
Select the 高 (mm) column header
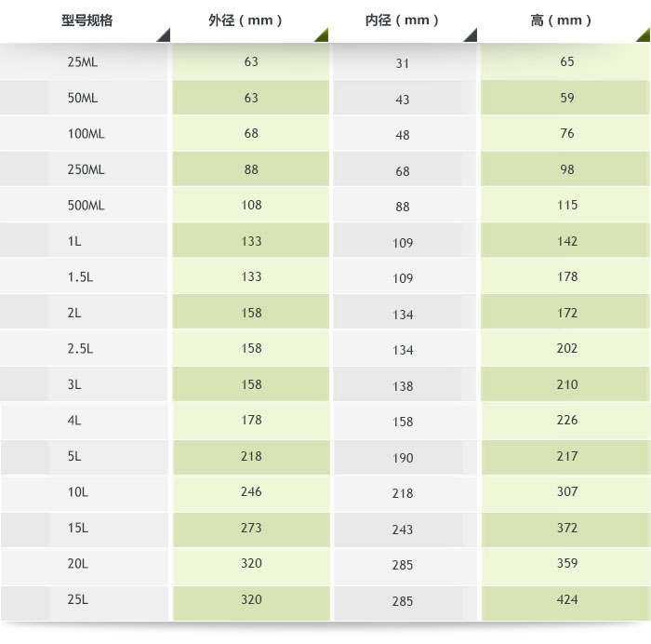coord(561,20)
